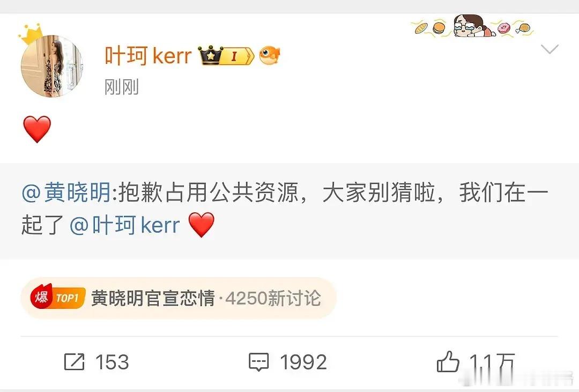Open @黄晓明 mention link
The height and width of the screenshot is (392, 579).
pyautogui.click(x=66, y=193)
